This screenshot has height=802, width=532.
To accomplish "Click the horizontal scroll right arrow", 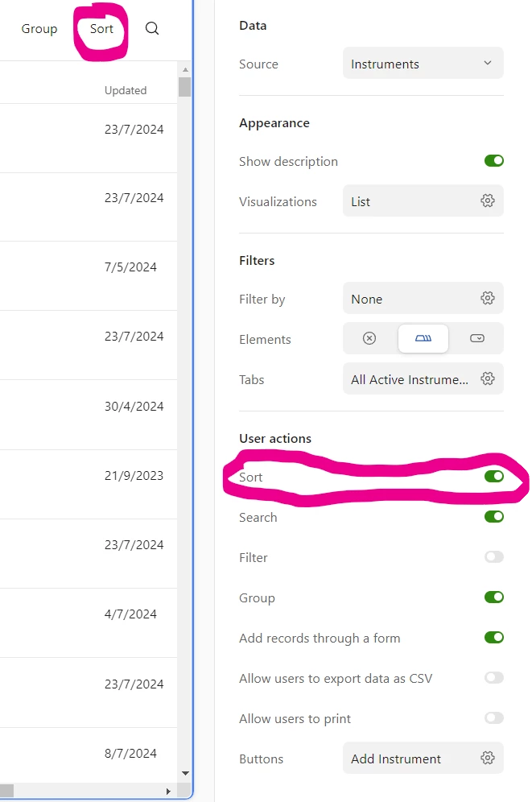I will click(169, 792).
